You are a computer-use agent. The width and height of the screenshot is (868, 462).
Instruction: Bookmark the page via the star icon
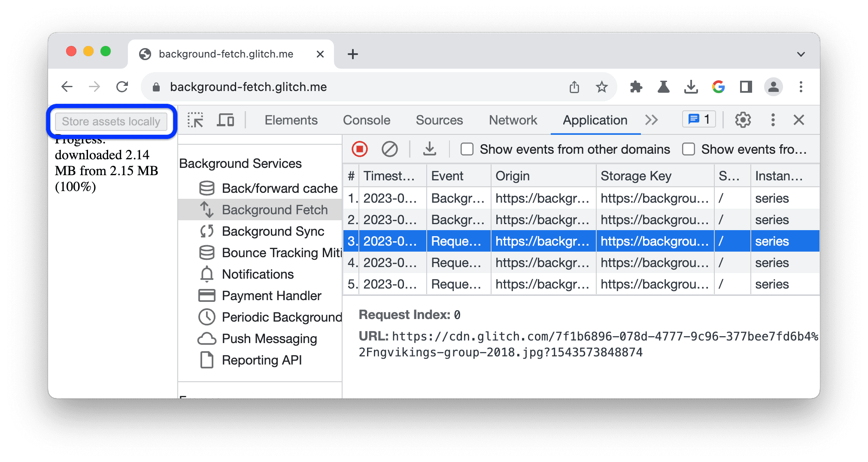point(602,87)
